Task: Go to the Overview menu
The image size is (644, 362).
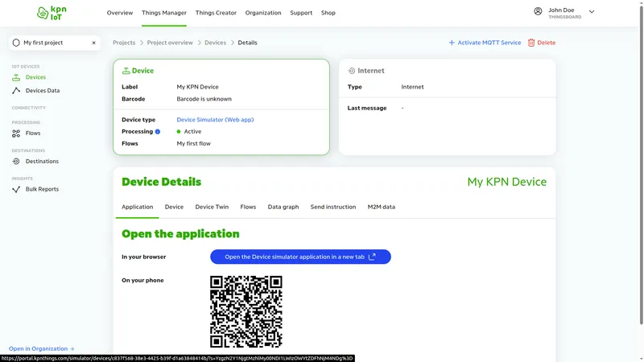Action: pos(120,13)
